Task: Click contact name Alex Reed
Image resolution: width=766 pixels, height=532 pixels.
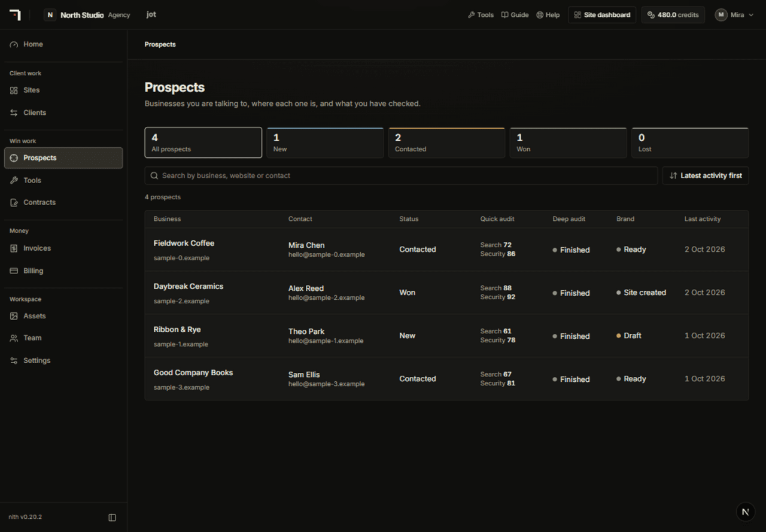Action: (x=306, y=288)
